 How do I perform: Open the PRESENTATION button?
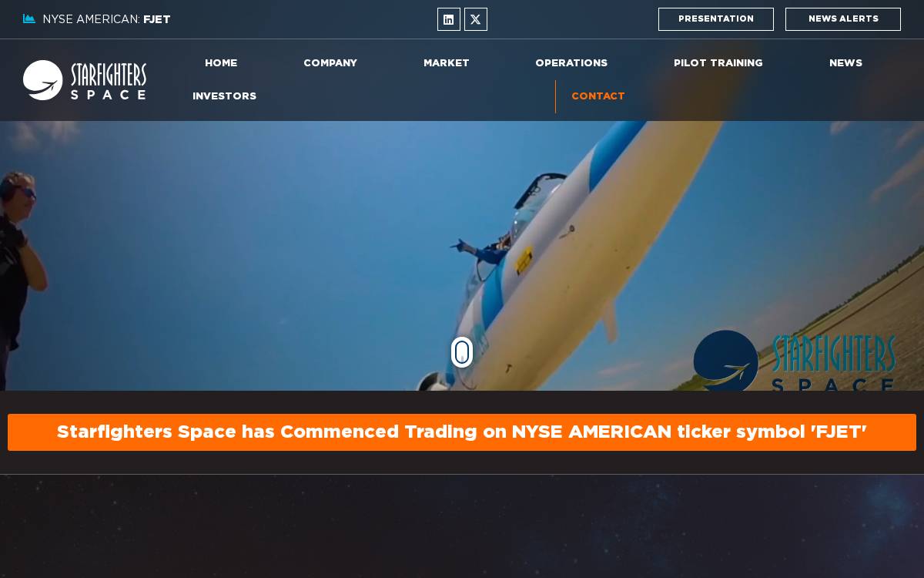(716, 19)
